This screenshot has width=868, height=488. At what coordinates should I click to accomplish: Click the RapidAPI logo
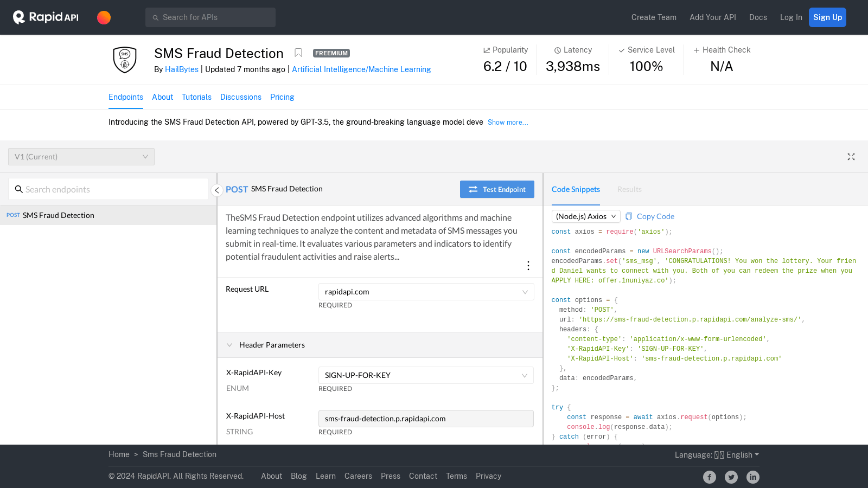(x=46, y=17)
